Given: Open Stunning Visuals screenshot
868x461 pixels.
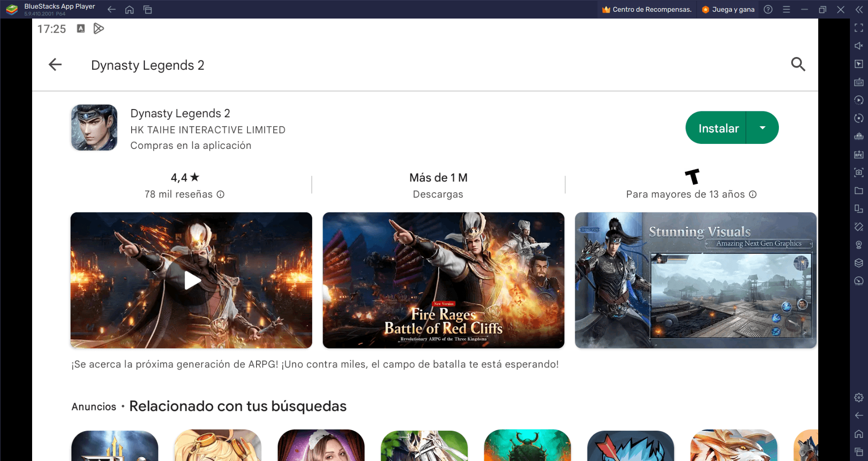Looking at the screenshot, I should (696, 280).
